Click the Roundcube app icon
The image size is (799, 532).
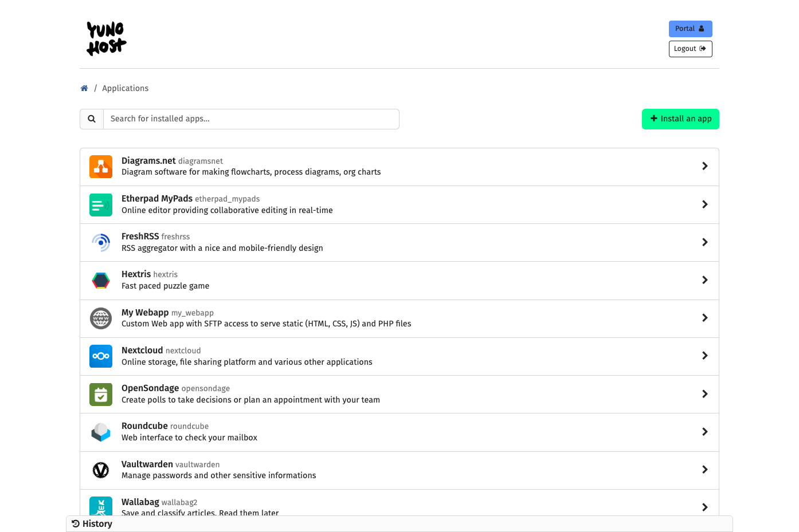click(101, 432)
